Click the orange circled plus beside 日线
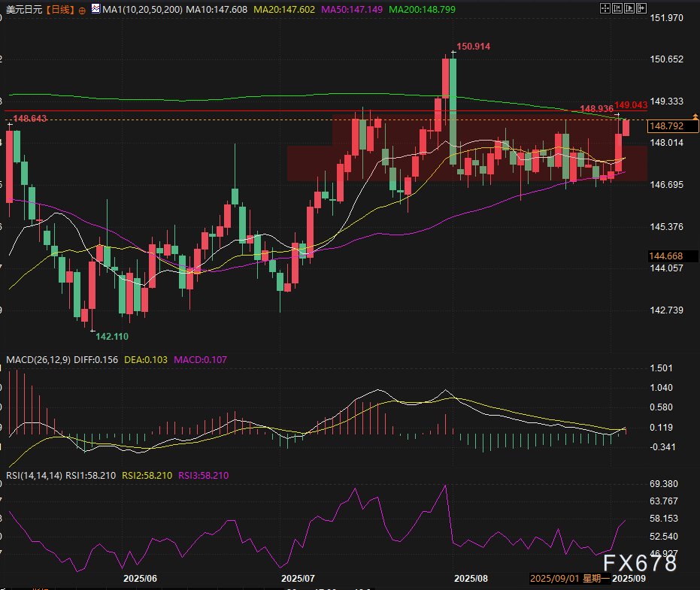 [82, 10]
